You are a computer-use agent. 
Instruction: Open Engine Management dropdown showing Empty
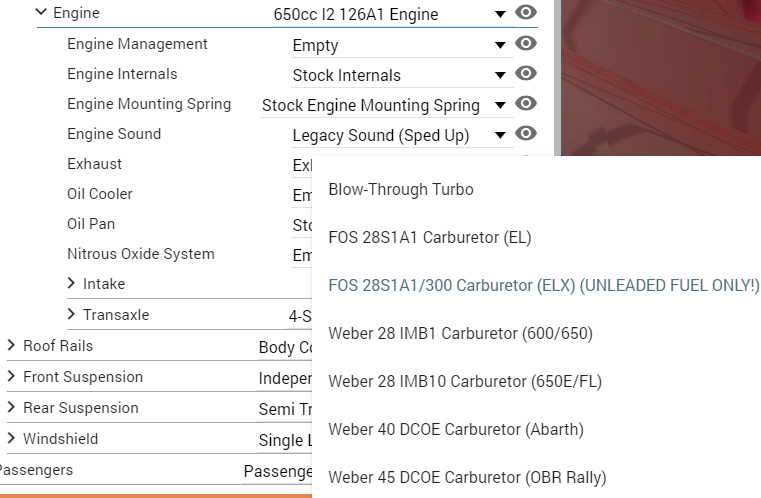[402, 46]
